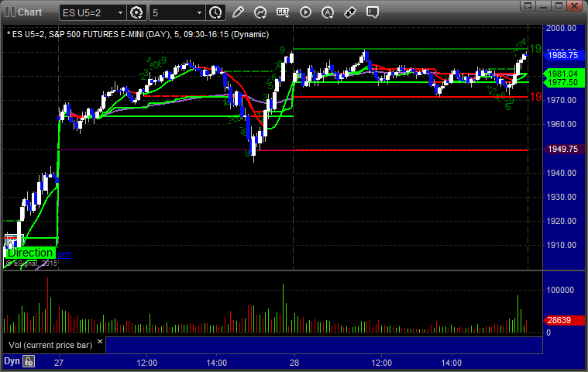Click the chart window icon beside Chart title
This screenshot has width=588, height=372.
click(10, 12)
